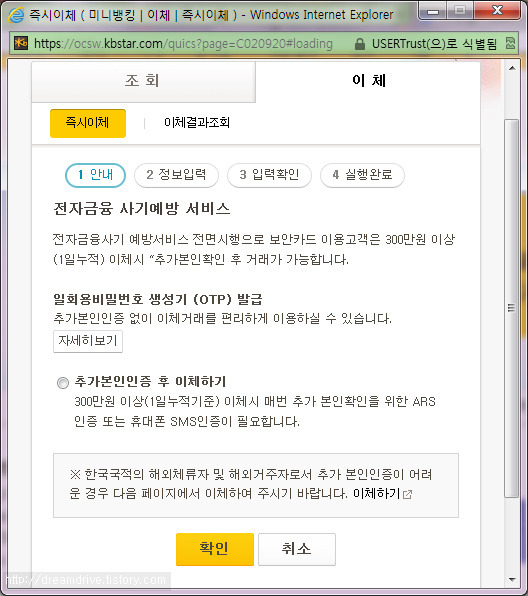Click the compatibility view icon in address bar
The image size is (528, 596).
tap(511, 43)
